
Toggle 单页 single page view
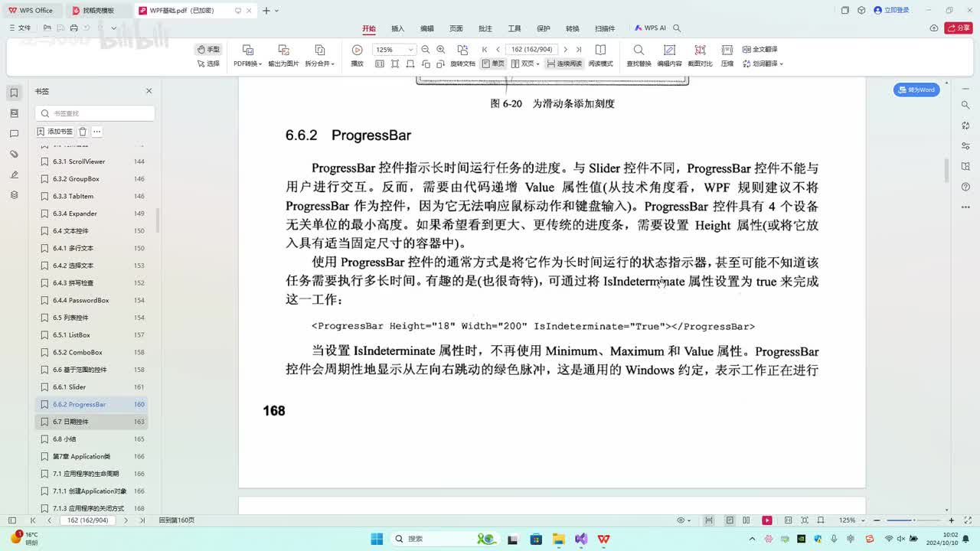[x=493, y=64]
